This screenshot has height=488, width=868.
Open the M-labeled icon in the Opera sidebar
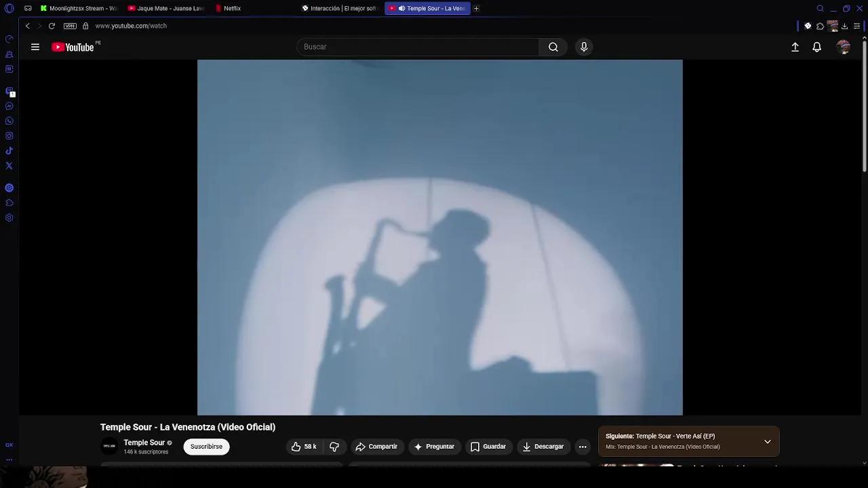pyautogui.click(x=9, y=69)
